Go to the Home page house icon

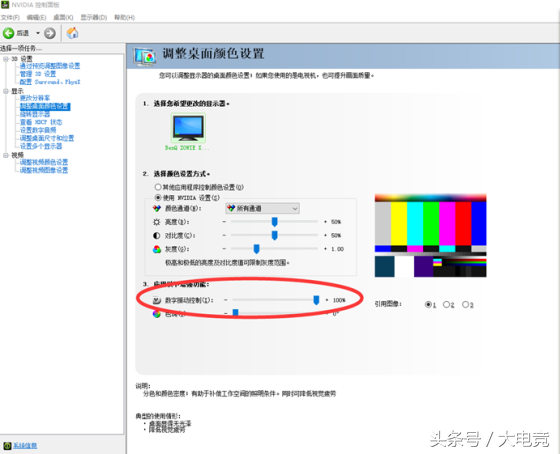point(72,33)
